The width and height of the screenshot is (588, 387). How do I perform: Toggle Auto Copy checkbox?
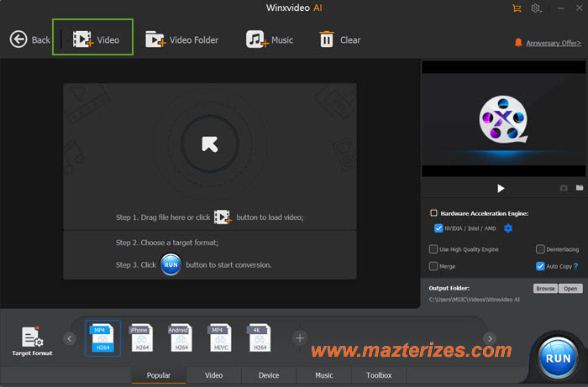tap(540, 266)
